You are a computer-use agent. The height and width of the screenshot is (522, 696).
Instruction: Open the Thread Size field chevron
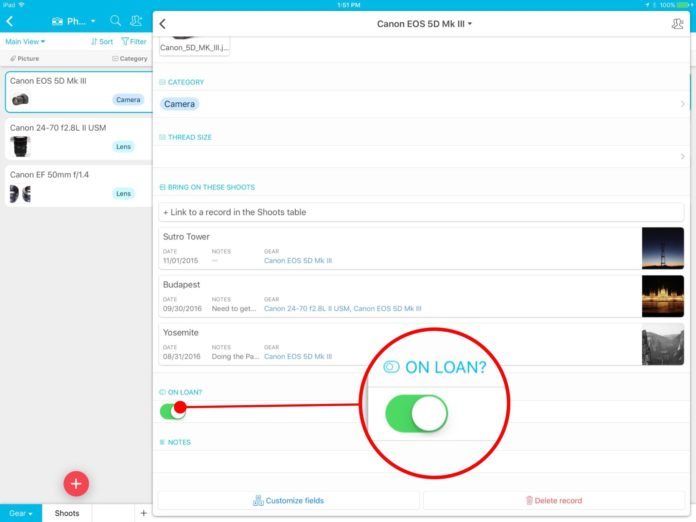[682, 156]
